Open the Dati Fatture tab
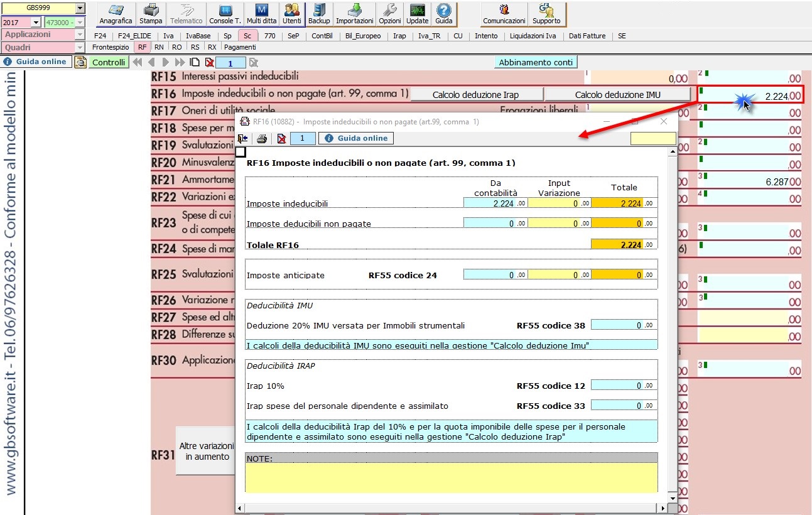Viewport: 812px width, 515px height. [x=587, y=36]
